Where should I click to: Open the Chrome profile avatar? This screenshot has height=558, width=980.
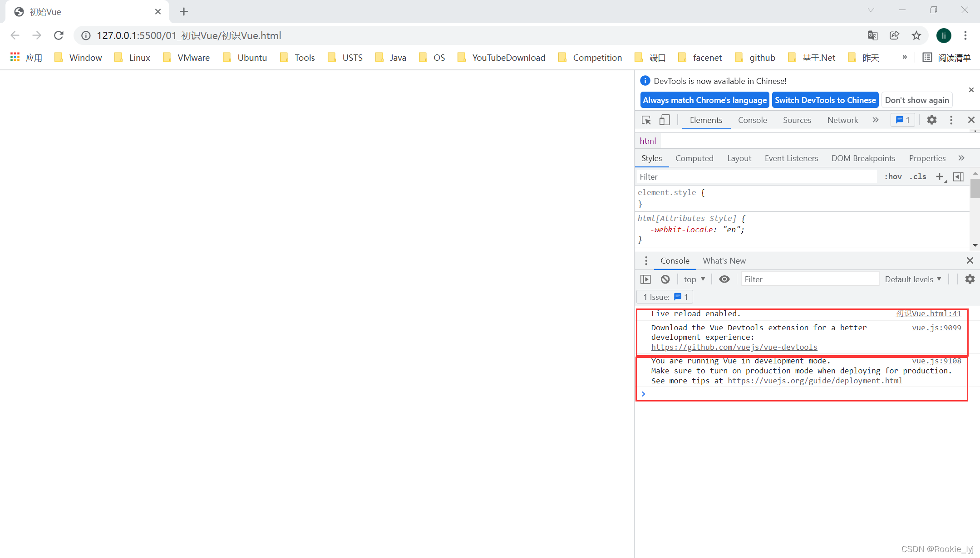pyautogui.click(x=944, y=35)
